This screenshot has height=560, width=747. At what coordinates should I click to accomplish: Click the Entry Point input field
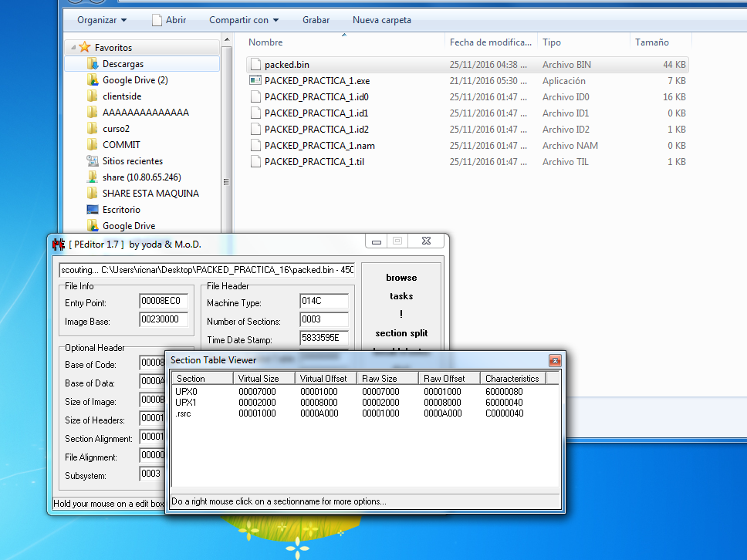point(164,302)
